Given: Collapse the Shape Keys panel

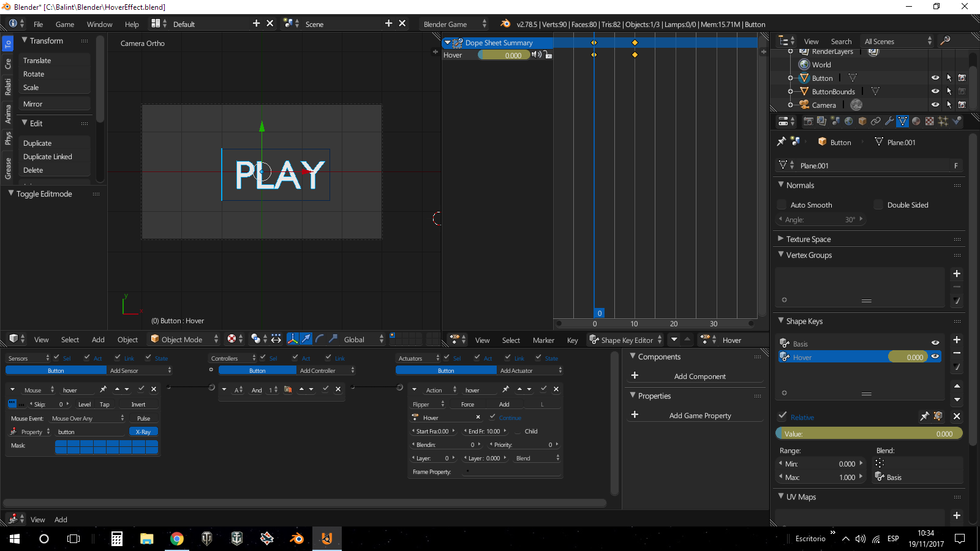Looking at the screenshot, I should click(x=781, y=321).
